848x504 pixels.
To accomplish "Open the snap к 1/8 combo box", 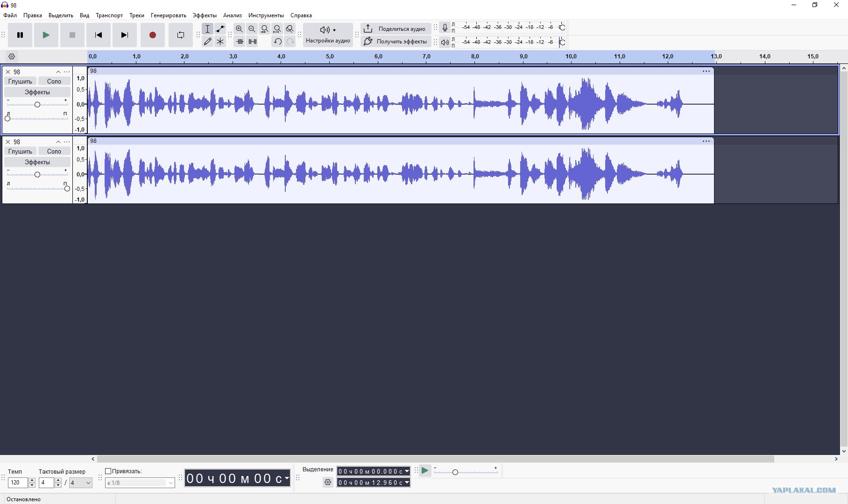I will 140,483.
